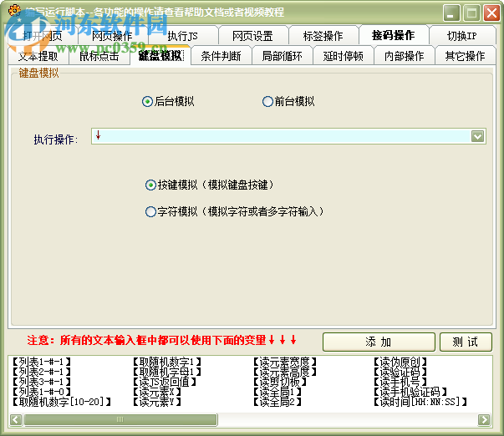
Task: Go to the 其它操作 tab
Action: tap(465, 56)
